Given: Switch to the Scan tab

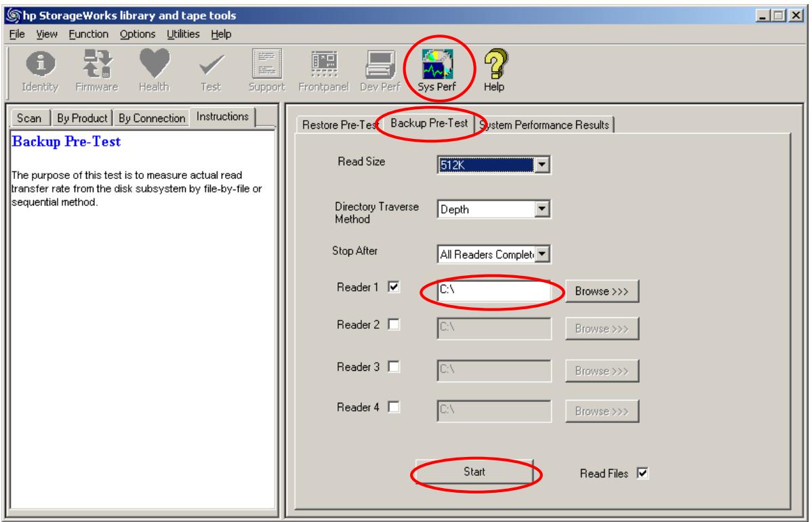Looking at the screenshot, I should (x=29, y=118).
